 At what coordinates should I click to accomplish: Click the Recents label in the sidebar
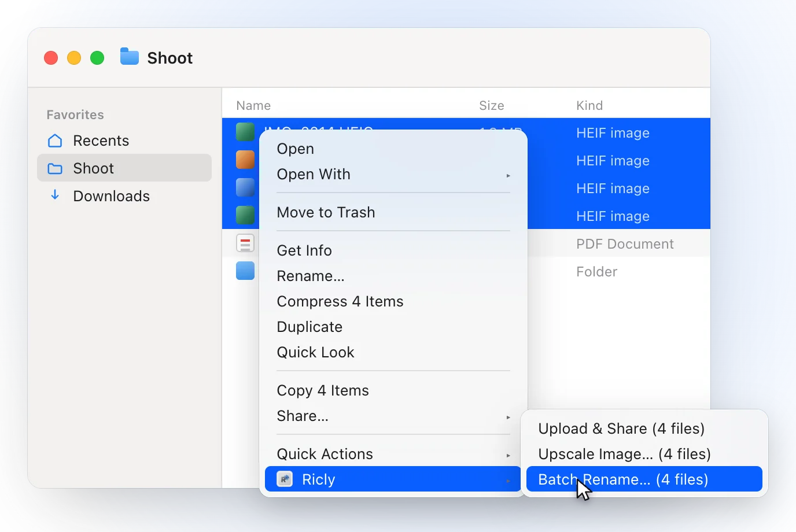pyautogui.click(x=101, y=141)
